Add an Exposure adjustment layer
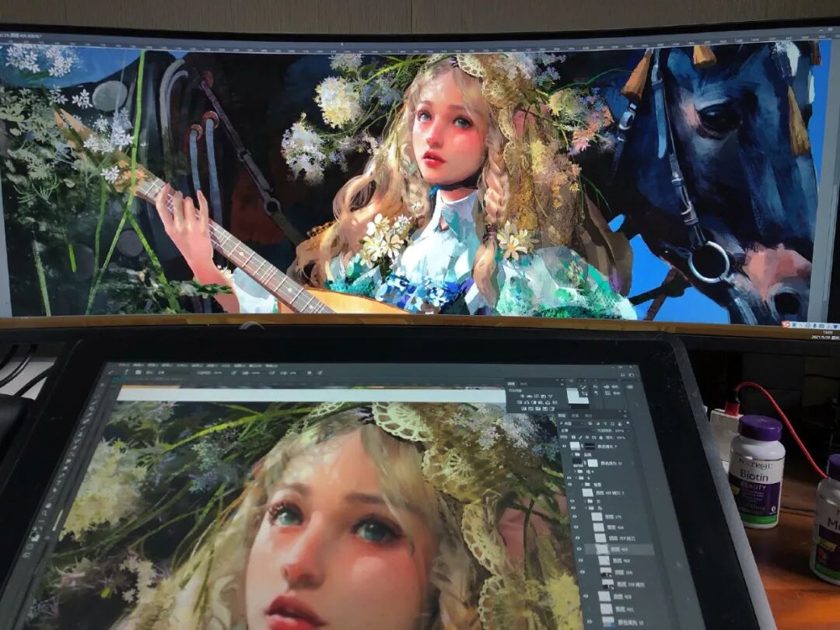Viewport: 840px width, 630px height. (544, 397)
